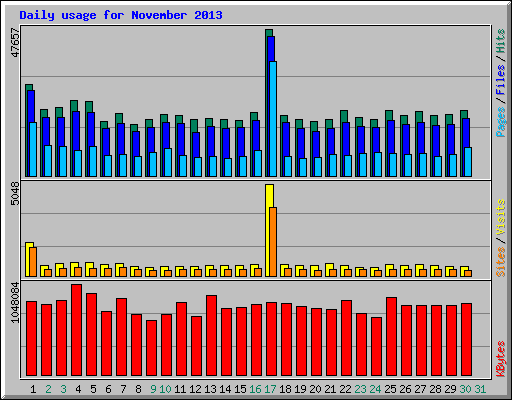Select green day number 30 on the x-axis
512x400 pixels.
[465, 389]
